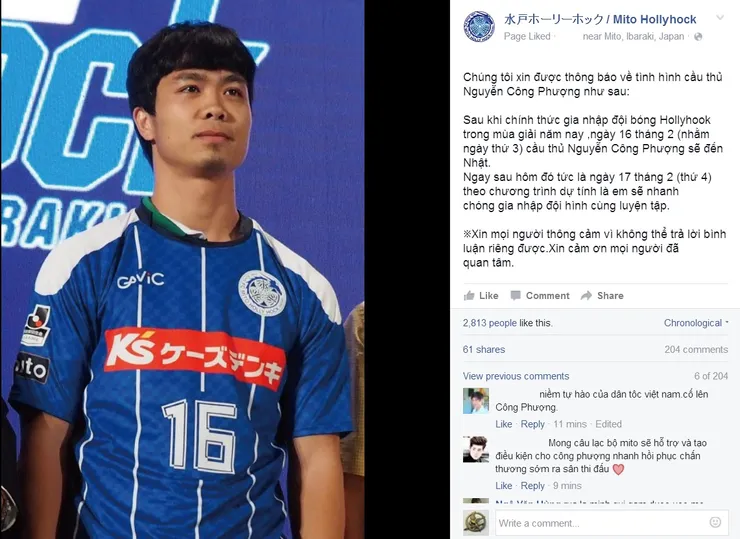View the 2,813 people who like this

(489, 323)
